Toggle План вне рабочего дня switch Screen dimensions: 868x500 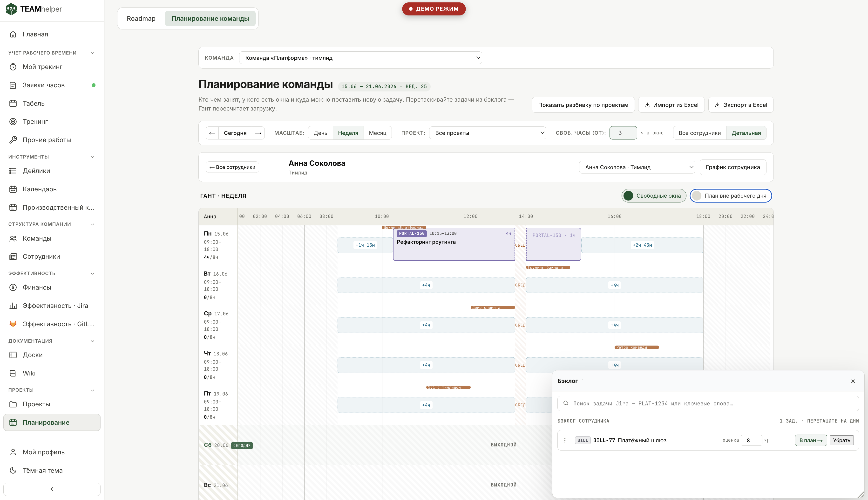[730, 196]
